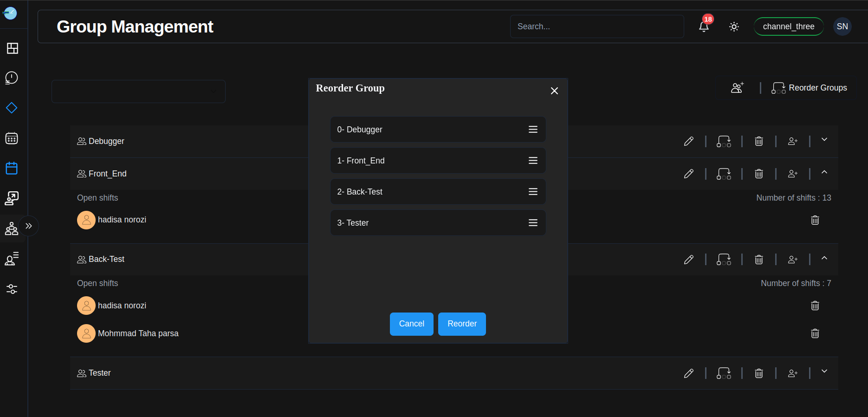Image resolution: width=868 pixels, height=417 pixels.
Task: Open the group hierarchy sidebar icon
Action: (12, 228)
